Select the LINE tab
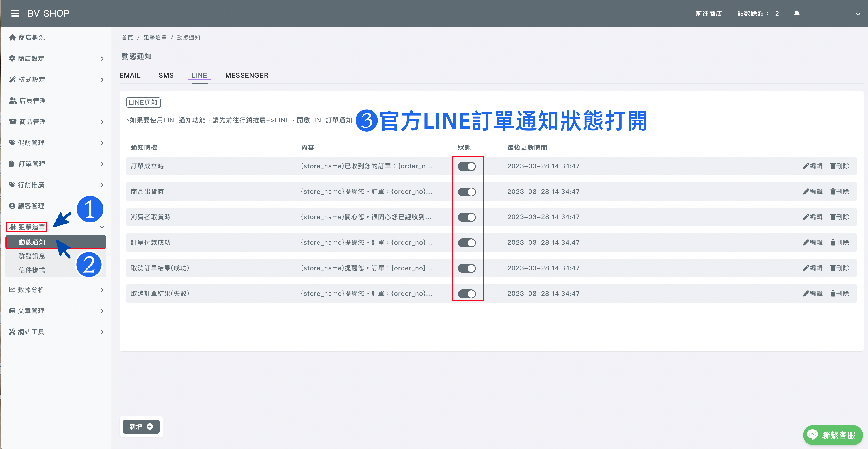868x449 pixels. [199, 75]
